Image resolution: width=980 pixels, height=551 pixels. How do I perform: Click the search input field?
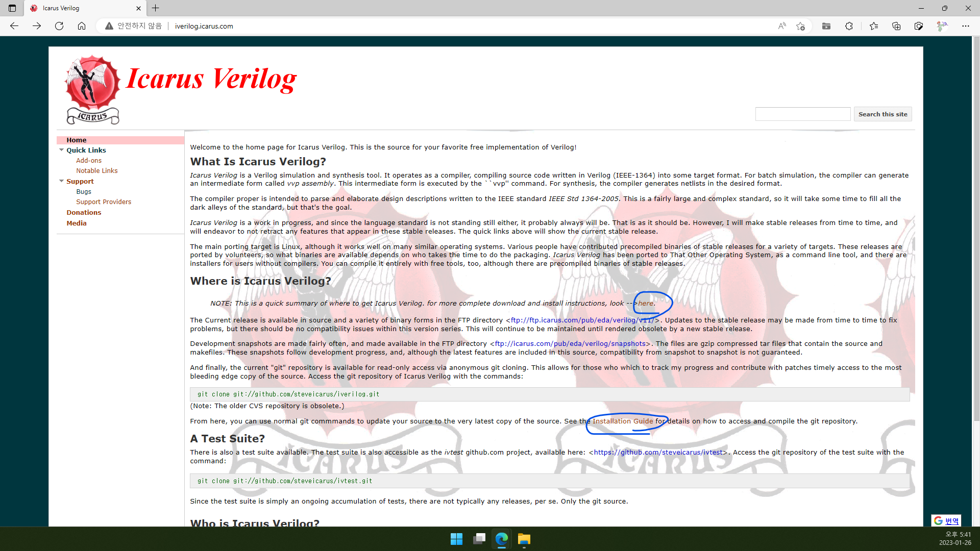pyautogui.click(x=802, y=114)
